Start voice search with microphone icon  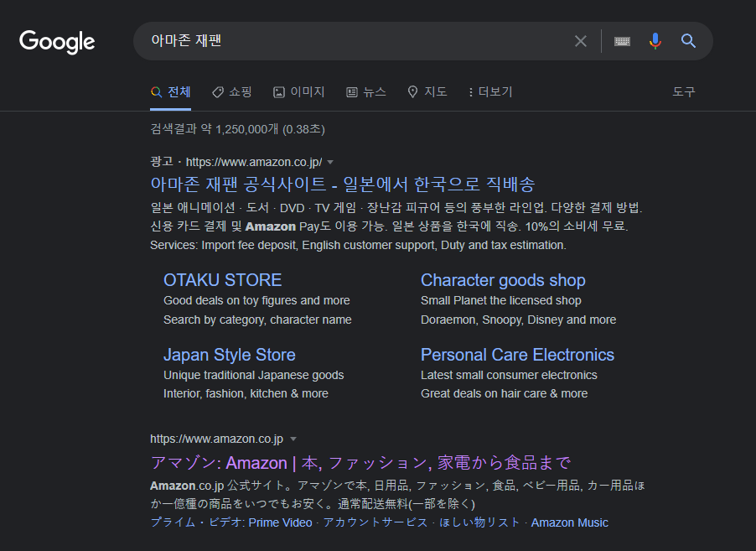pos(655,41)
